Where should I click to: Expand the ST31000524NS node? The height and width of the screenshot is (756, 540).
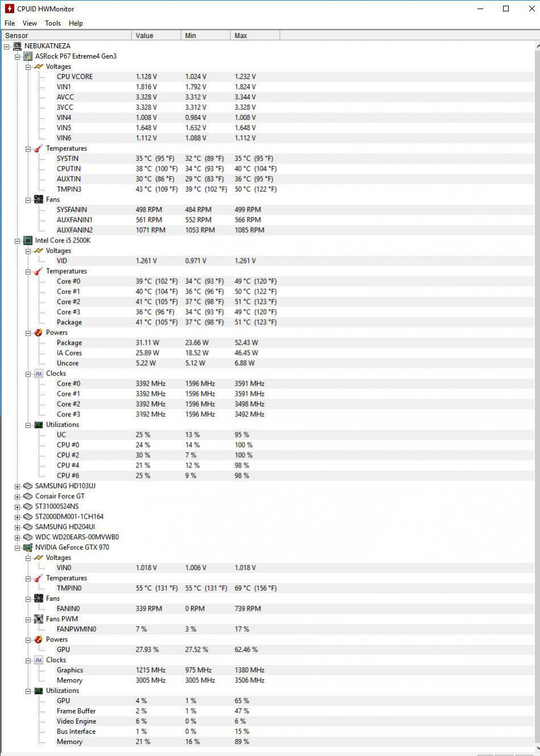(18, 507)
